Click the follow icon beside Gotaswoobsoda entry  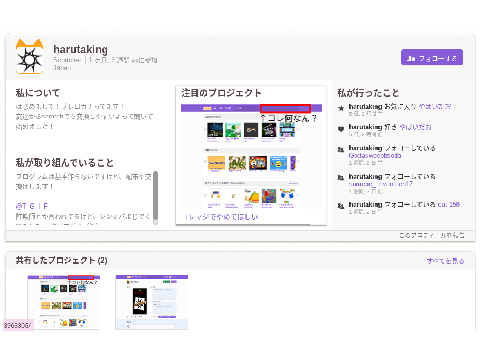click(x=341, y=150)
